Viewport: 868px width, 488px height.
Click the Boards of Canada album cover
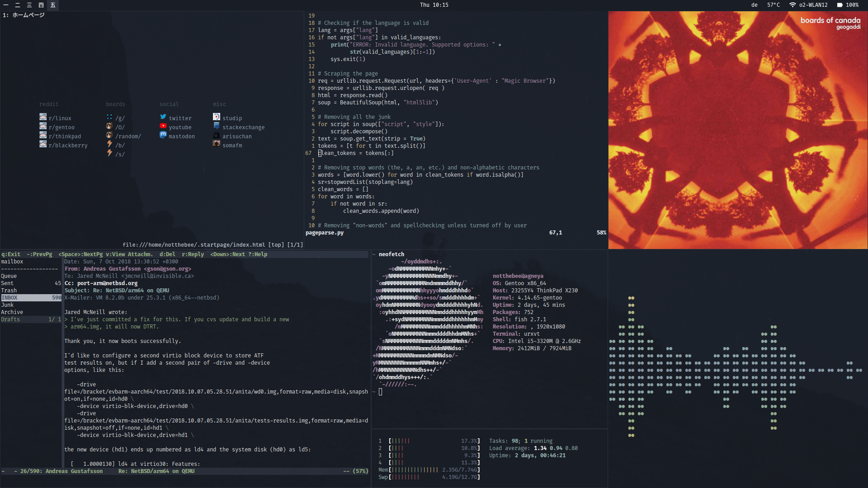click(x=738, y=130)
